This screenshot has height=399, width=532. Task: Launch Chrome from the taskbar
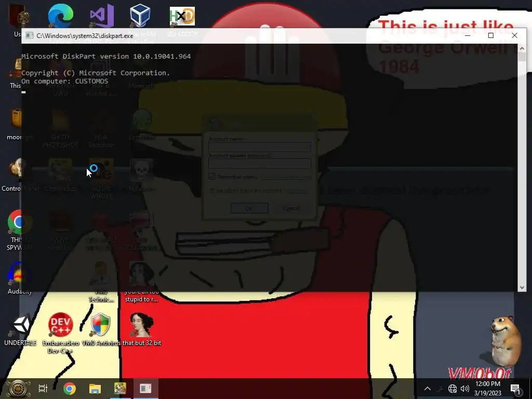(69, 389)
